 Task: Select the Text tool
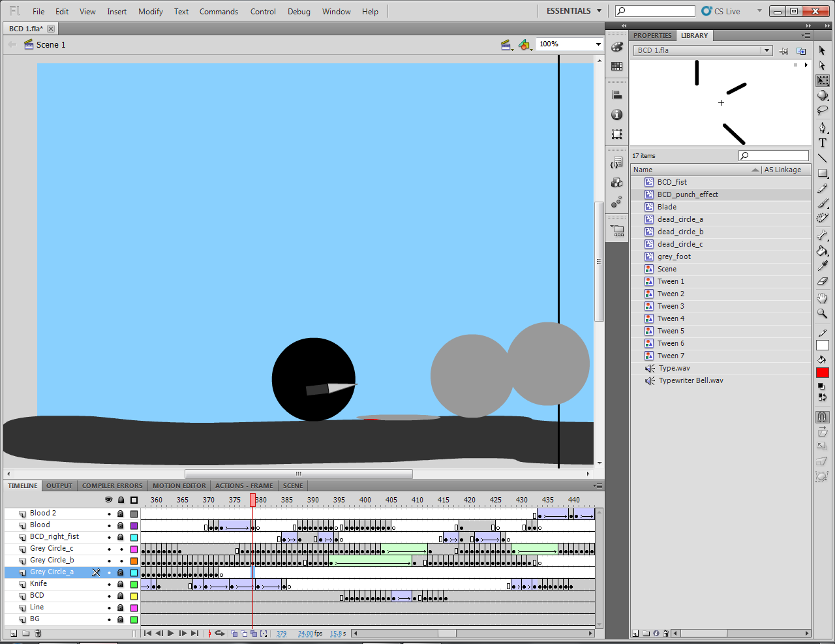[x=822, y=142]
